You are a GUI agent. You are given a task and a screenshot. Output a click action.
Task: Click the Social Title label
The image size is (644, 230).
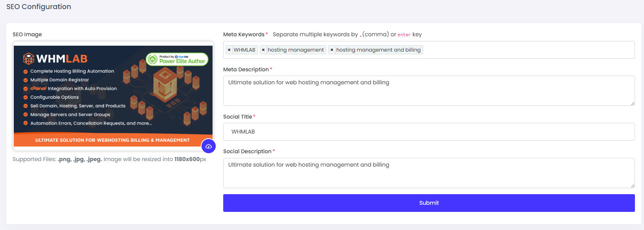click(237, 117)
